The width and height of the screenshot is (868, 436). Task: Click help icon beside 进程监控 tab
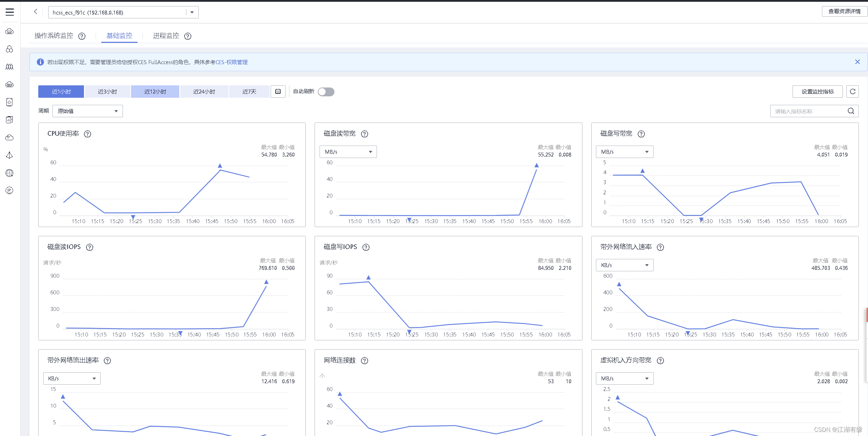click(x=188, y=36)
